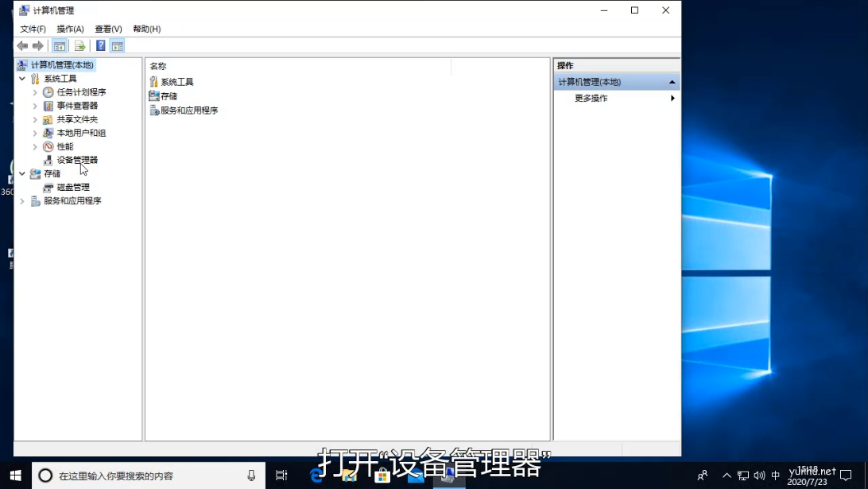
Task: Open the Windows Start menu
Action: coord(16,475)
